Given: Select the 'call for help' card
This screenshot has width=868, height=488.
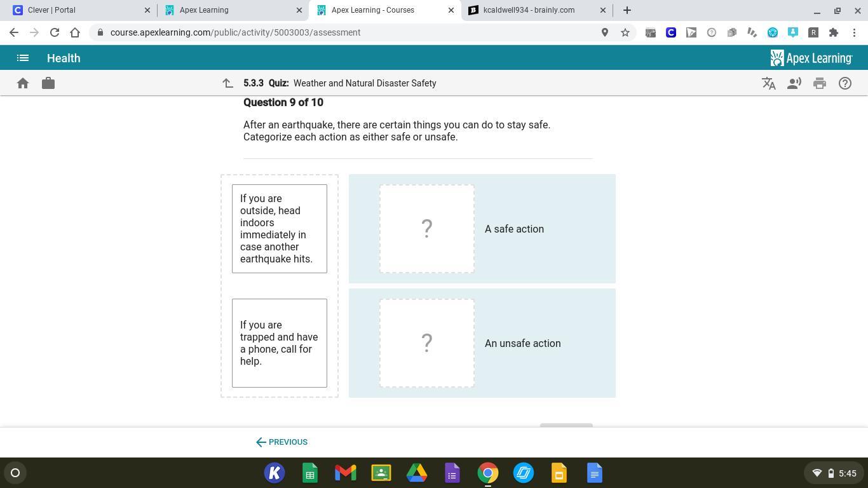Looking at the screenshot, I should [280, 343].
